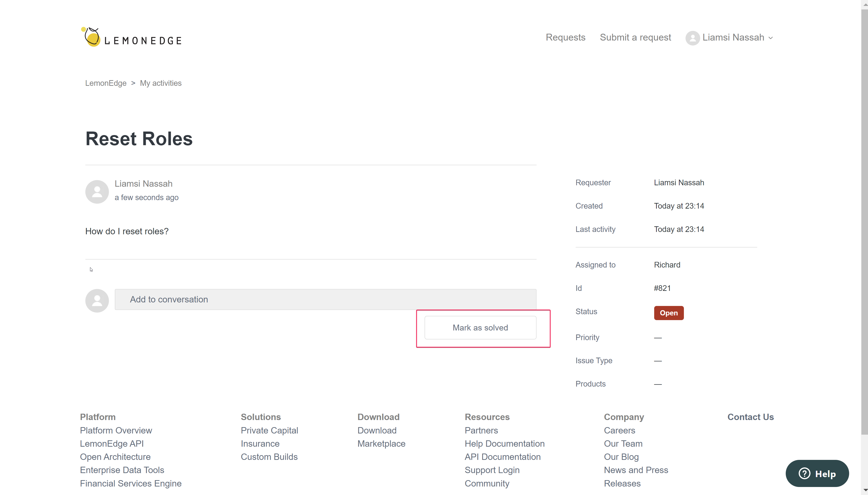Open API Documentation footer link
The height and width of the screenshot is (495, 868).
click(503, 457)
